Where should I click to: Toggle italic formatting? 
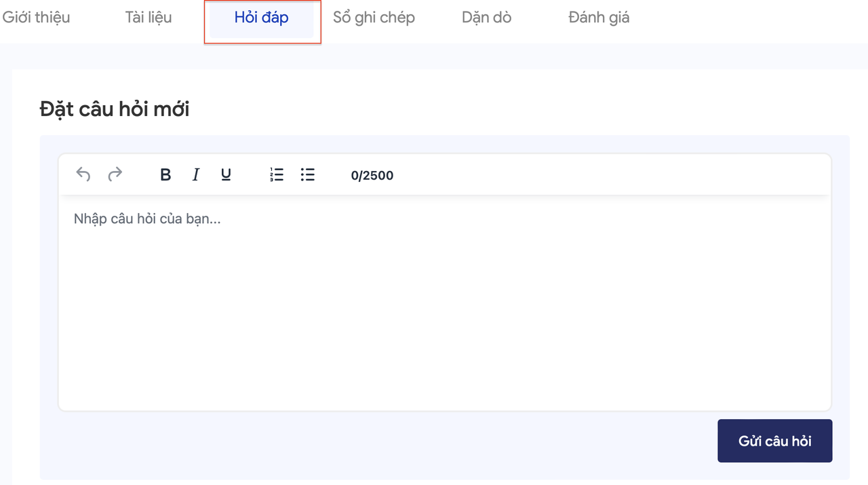(x=196, y=175)
